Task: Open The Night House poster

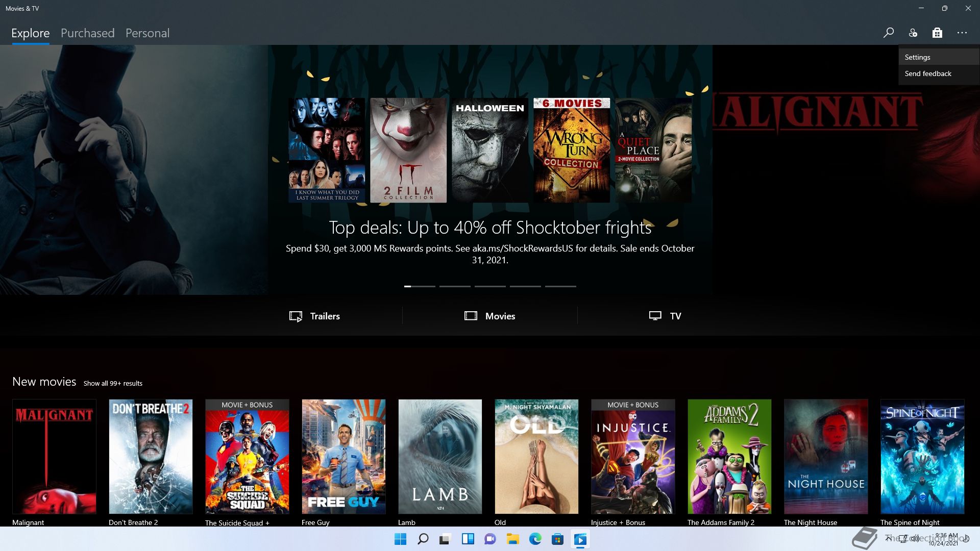Action: click(826, 457)
